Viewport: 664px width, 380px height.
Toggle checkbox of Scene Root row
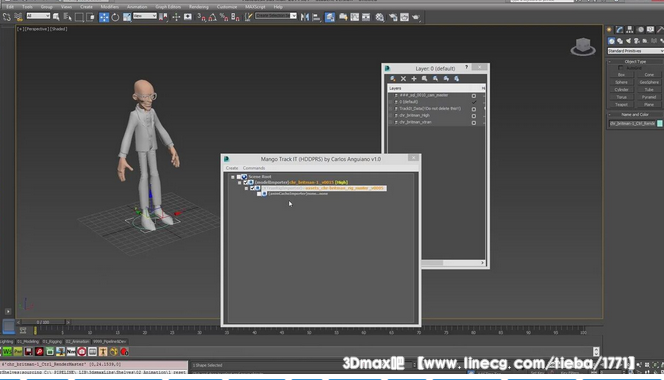pos(239,177)
